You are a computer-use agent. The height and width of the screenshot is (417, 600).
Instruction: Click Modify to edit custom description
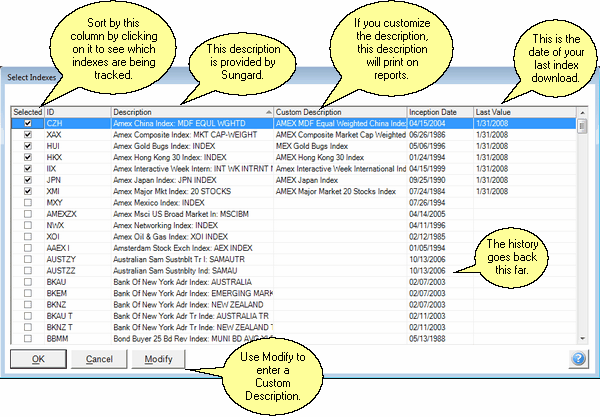(x=158, y=359)
